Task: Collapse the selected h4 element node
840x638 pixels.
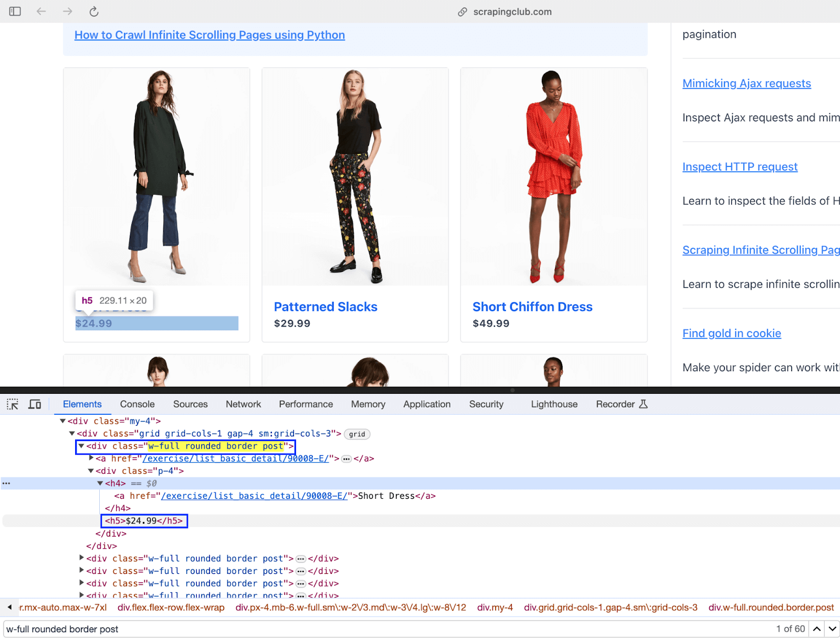Action: (x=100, y=484)
